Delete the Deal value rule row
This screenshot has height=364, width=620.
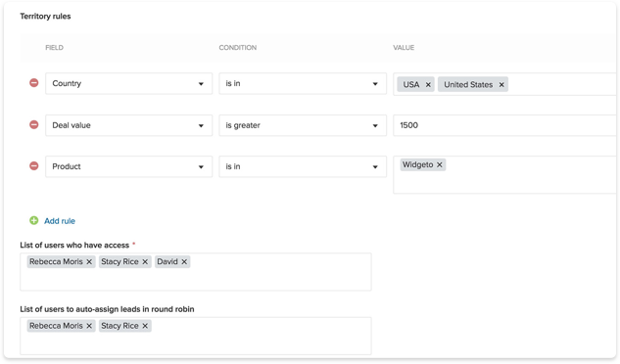click(x=34, y=125)
